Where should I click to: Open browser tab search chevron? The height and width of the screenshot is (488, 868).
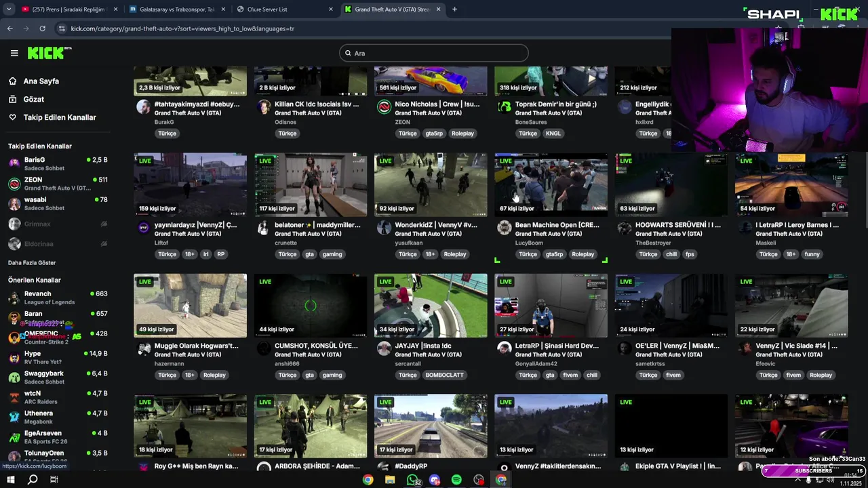click(x=8, y=9)
